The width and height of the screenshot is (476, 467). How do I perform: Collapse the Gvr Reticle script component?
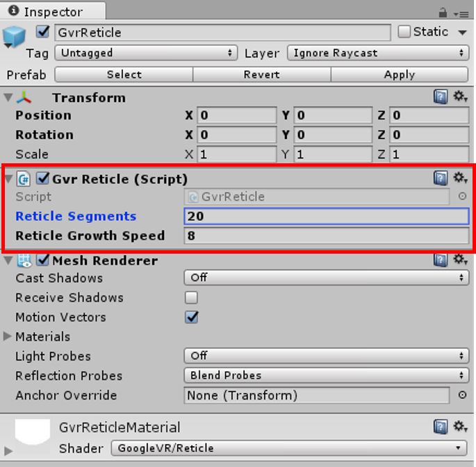8,179
